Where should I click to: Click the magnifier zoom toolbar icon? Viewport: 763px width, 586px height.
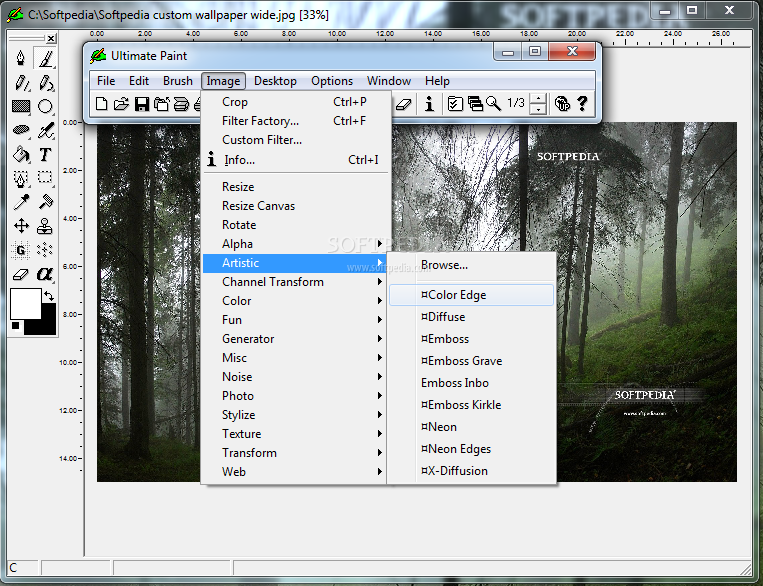click(493, 104)
